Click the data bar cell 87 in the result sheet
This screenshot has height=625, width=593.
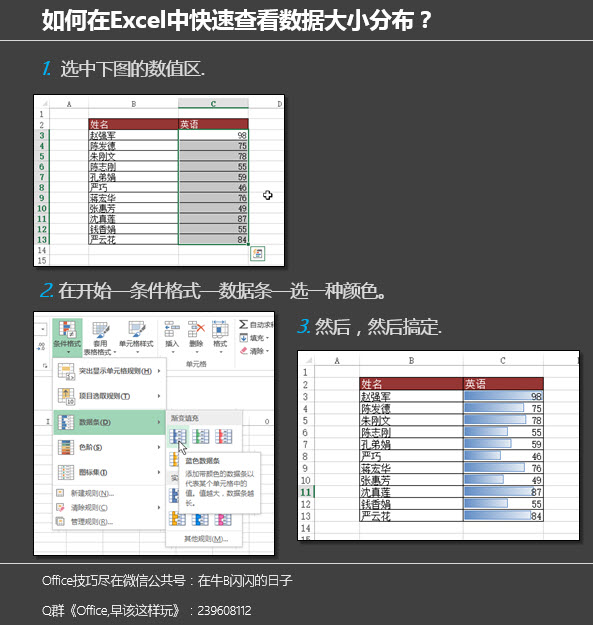(503, 492)
